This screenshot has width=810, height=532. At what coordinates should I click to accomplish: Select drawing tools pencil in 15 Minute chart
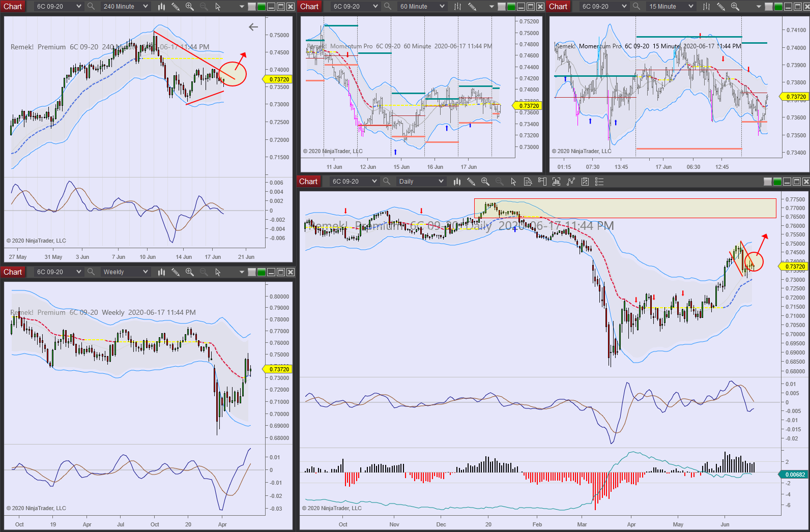point(721,7)
